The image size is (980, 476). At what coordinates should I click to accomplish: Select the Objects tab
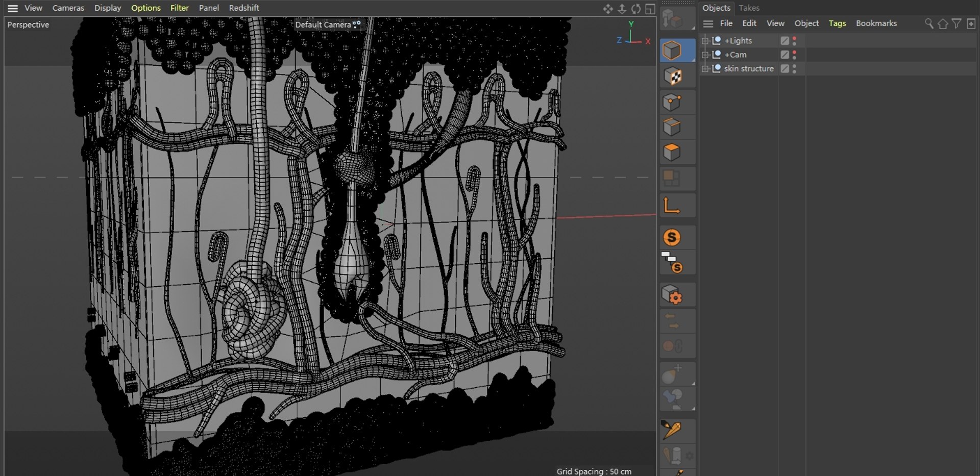(x=717, y=8)
